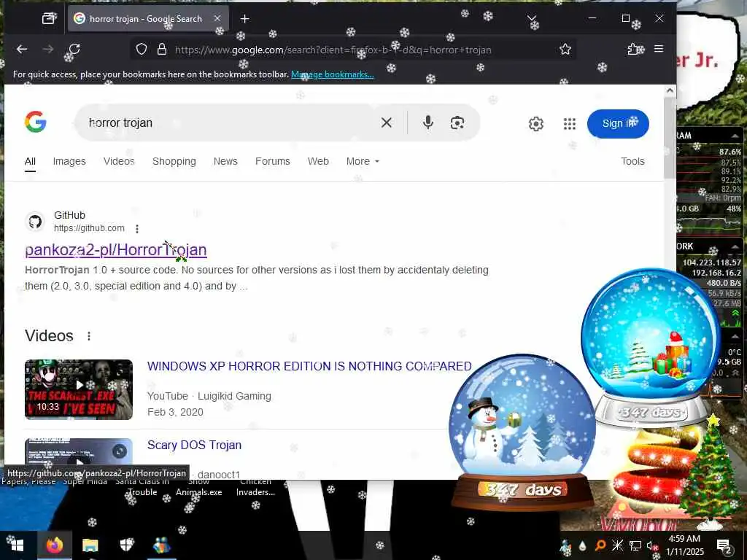
Task: Open Firefox View recent browsing icon
Action: pos(49,18)
